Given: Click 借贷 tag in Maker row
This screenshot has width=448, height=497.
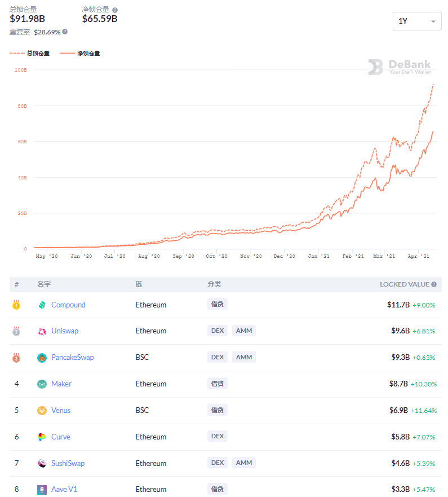Looking at the screenshot, I should (217, 384).
